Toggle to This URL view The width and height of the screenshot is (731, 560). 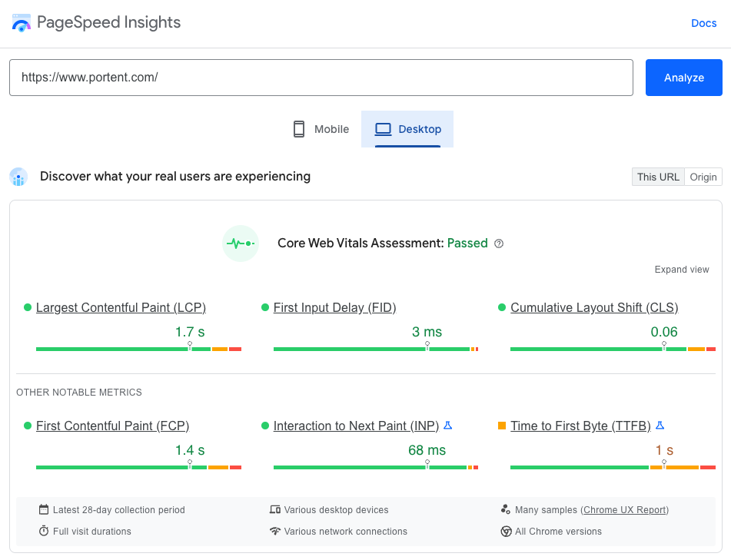tap(658, 177)
